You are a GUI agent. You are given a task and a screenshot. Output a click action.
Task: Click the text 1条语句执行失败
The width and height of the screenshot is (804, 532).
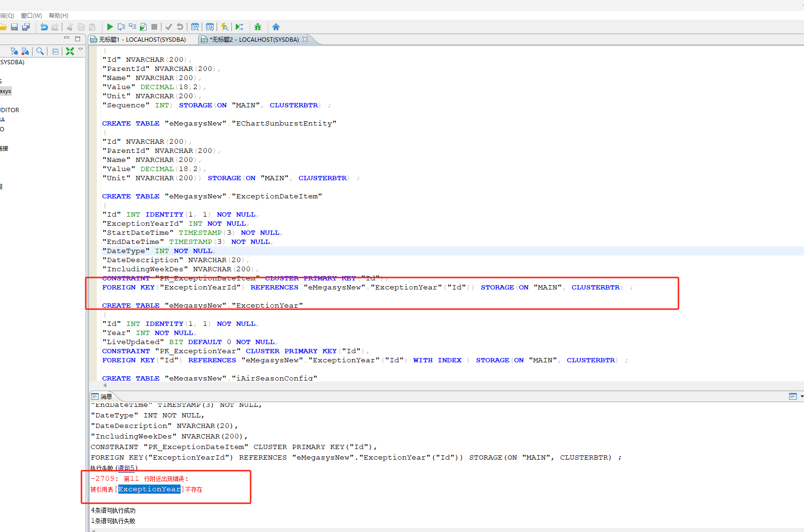coord(114,521)
